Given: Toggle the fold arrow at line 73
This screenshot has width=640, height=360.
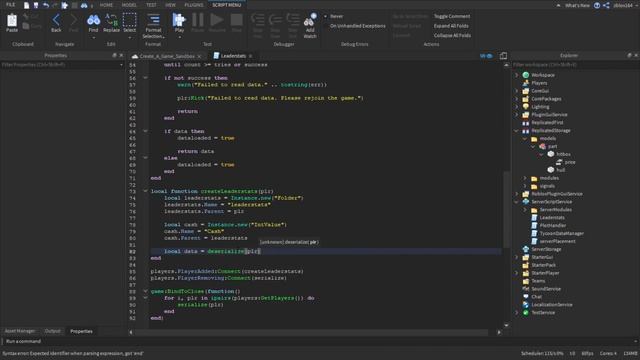Looking at the screenshot, I should pos(145,191).
